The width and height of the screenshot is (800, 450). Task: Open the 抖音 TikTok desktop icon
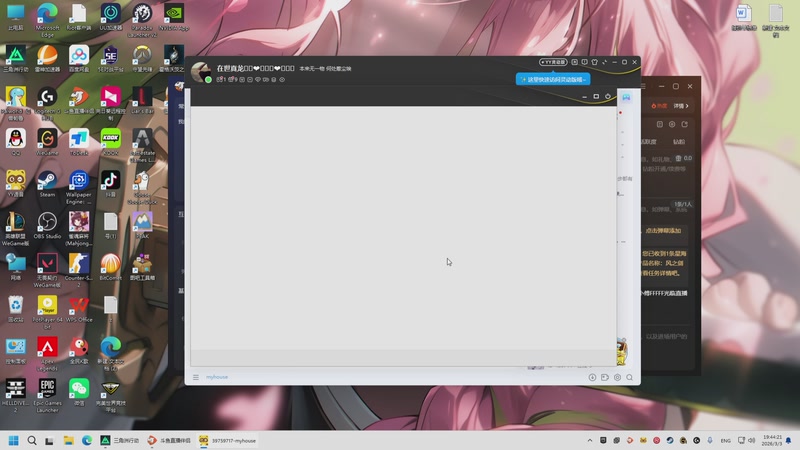110,182
